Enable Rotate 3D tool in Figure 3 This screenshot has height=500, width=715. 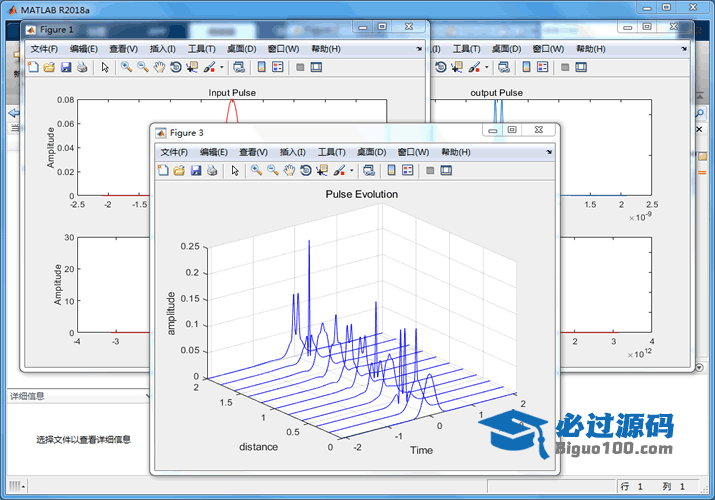point(306,170)
